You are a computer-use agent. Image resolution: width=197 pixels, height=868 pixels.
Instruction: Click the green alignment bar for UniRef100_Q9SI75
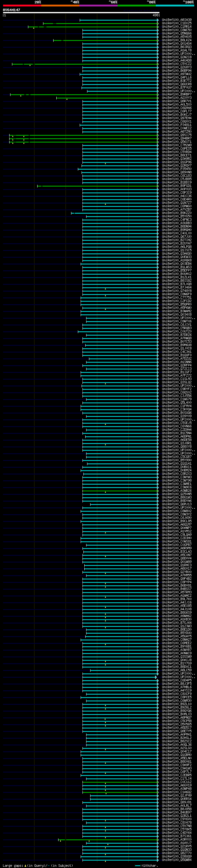tap(84, 135)
